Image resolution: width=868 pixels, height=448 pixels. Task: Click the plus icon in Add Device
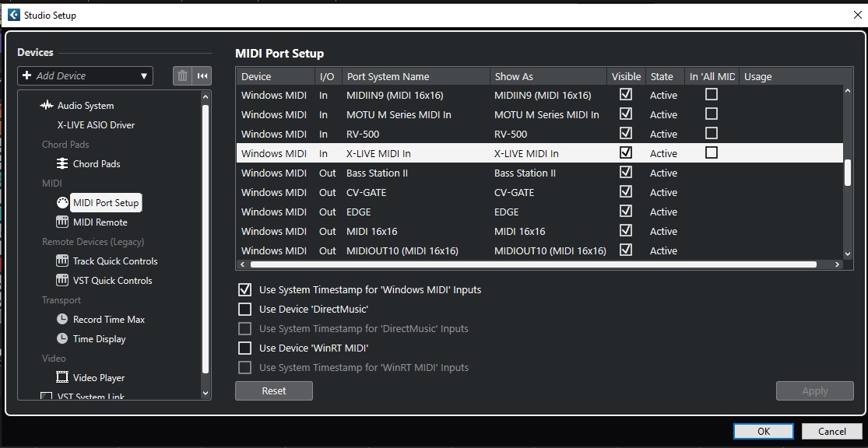[27, 75]
